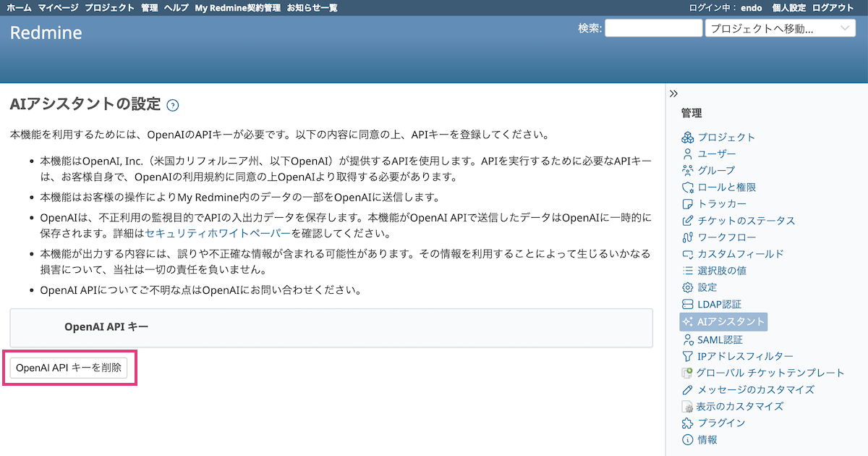Open LDAP認証 text link
Image resolution: width=868 pixels, height=456 pixels.
click(x=719, y=304)
